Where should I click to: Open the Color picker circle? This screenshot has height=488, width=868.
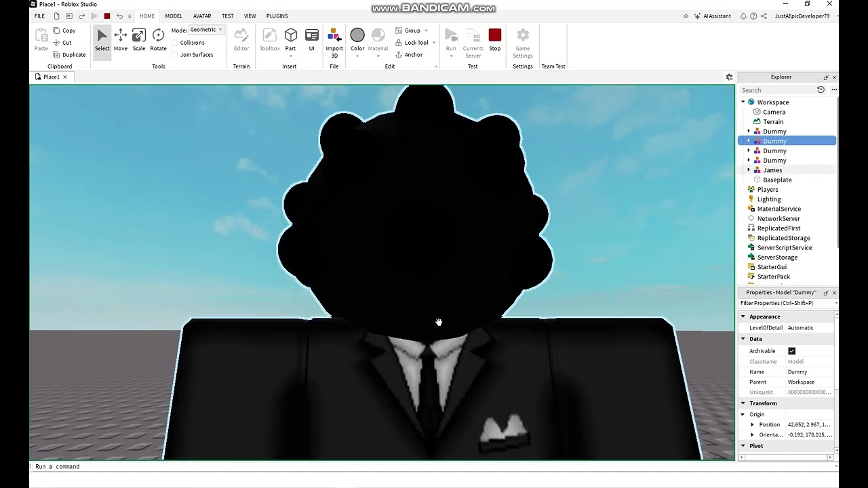tap(357, 35)
